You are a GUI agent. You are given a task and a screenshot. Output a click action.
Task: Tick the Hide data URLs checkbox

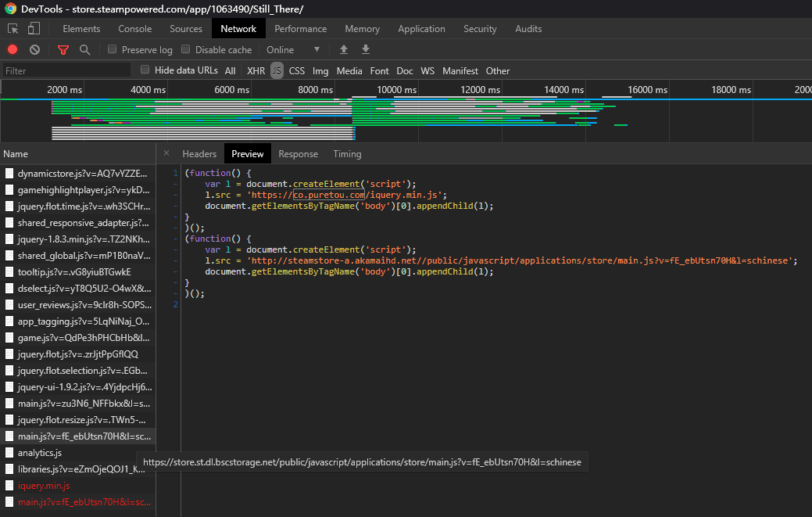tap(145, 70)
